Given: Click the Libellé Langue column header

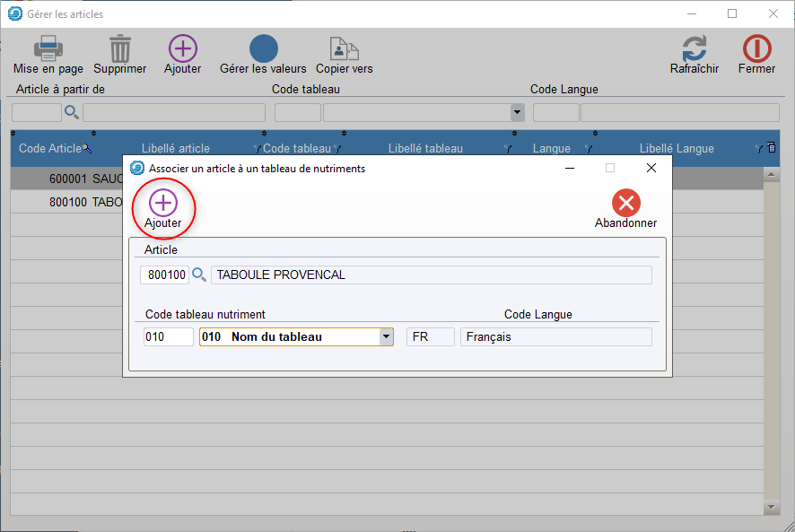Looking at the screenshot, I should [x=676, y=149].
